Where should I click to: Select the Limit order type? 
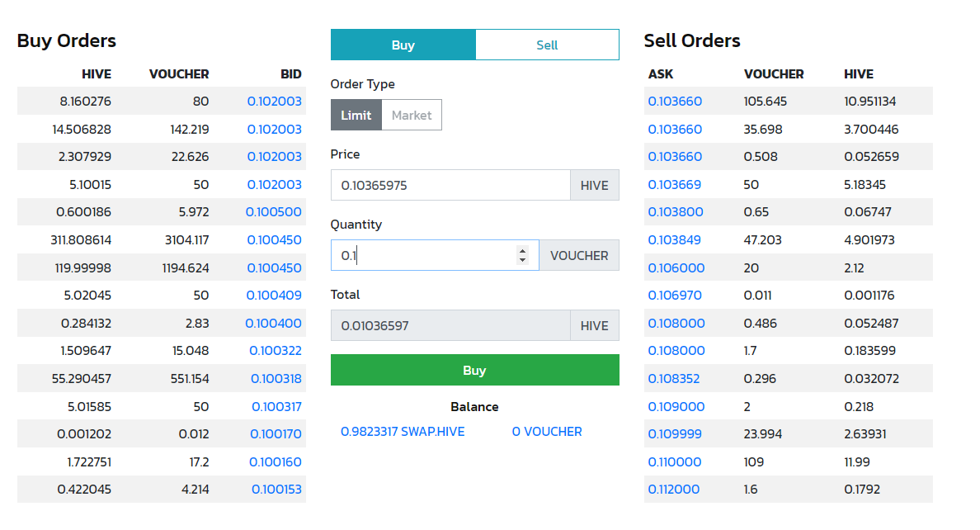(x=356, y=115)
